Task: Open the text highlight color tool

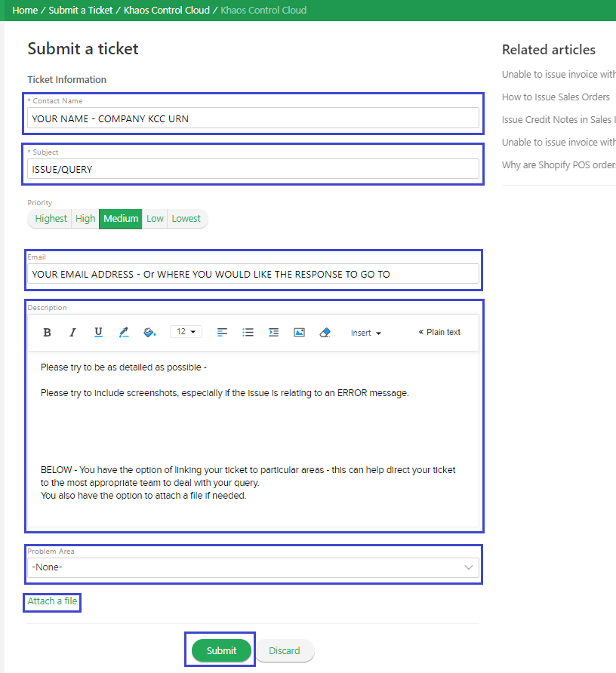Action: (124, 333)
